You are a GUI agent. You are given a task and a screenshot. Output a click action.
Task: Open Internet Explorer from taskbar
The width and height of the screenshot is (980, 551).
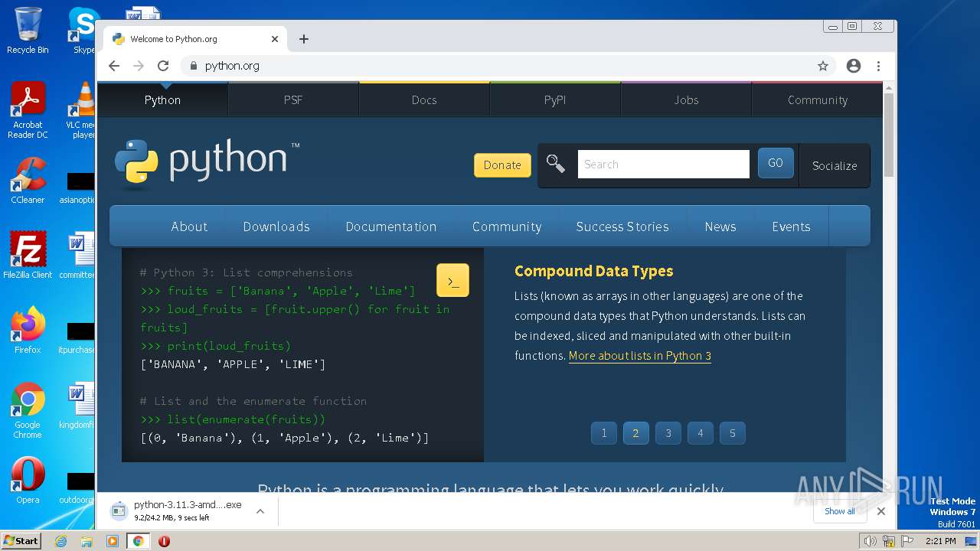tap(61, 541)
